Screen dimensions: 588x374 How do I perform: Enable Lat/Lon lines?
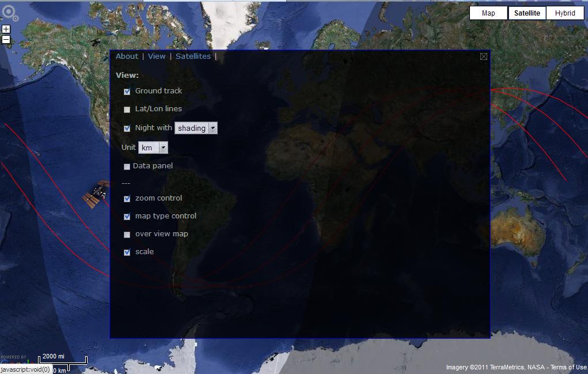click(x=127, y=109)
